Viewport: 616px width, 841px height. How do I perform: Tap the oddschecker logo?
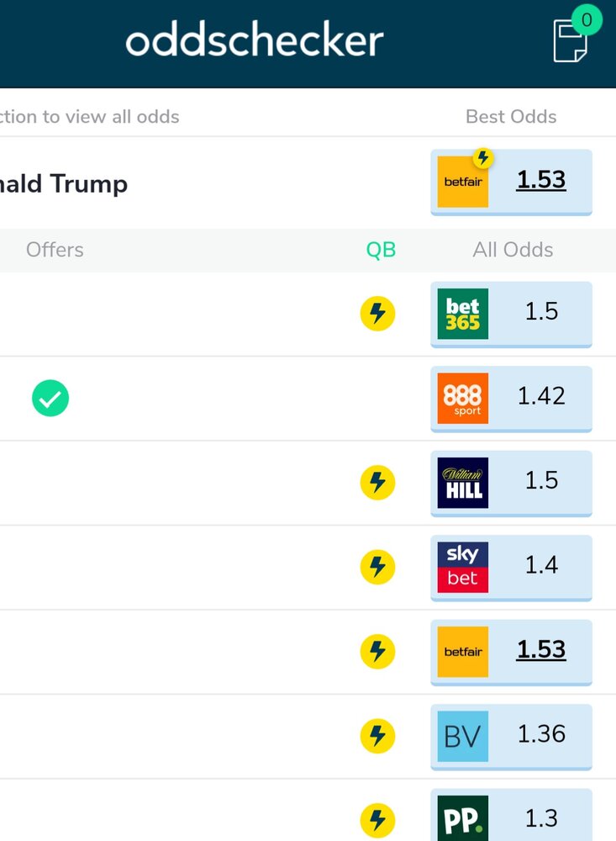coord(255,41)
